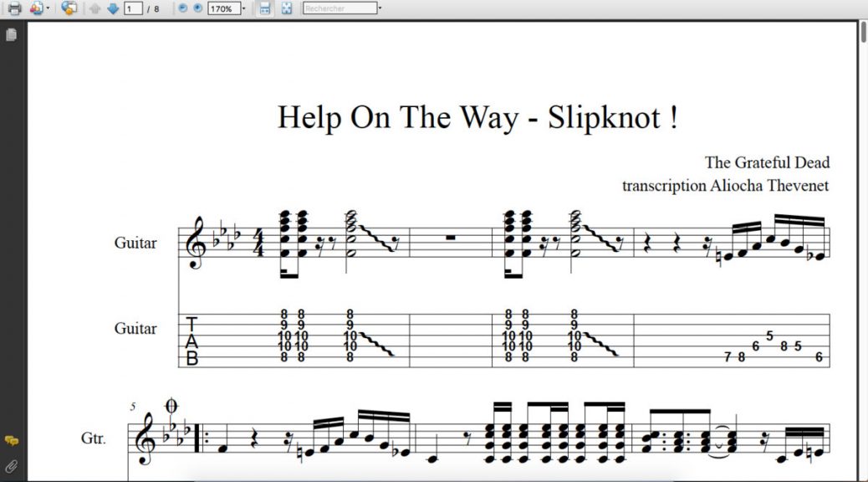Click the zoom in plus button
Image resolution: width=868 pixels, height=482 pixels.
coord(197,8)
